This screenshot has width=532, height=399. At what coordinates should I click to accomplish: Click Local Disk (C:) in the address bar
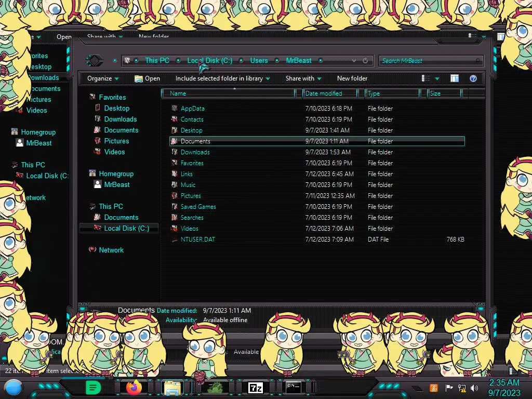210,60
